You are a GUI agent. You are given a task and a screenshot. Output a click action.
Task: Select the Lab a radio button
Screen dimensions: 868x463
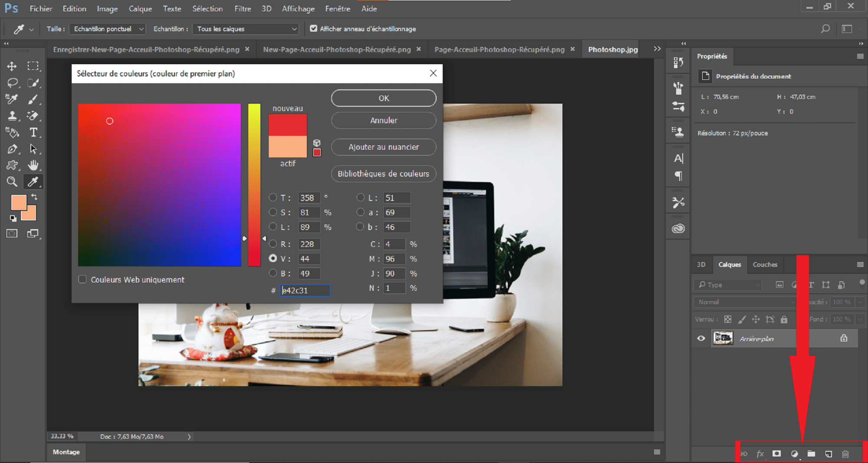point(360,212)
